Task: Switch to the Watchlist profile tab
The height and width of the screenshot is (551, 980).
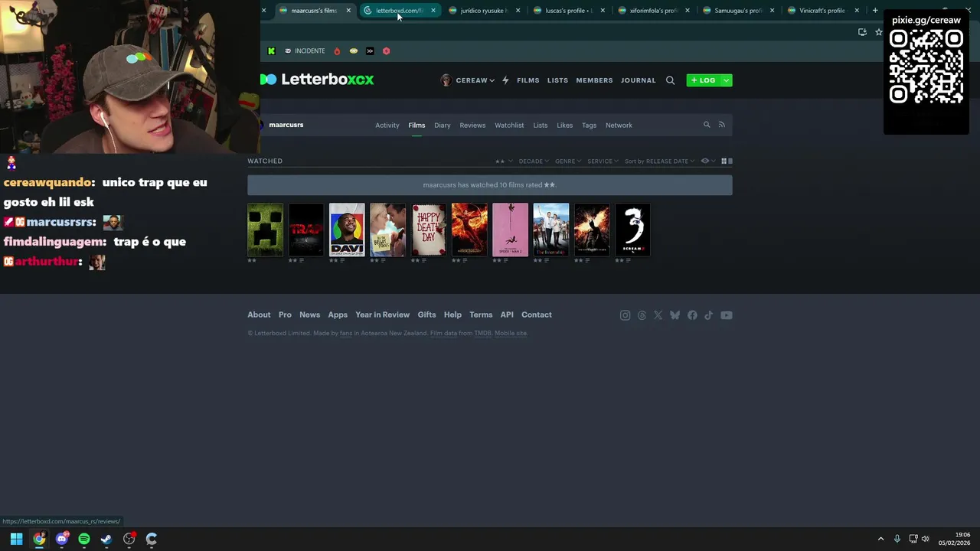Action: click(x=509, y=125)
